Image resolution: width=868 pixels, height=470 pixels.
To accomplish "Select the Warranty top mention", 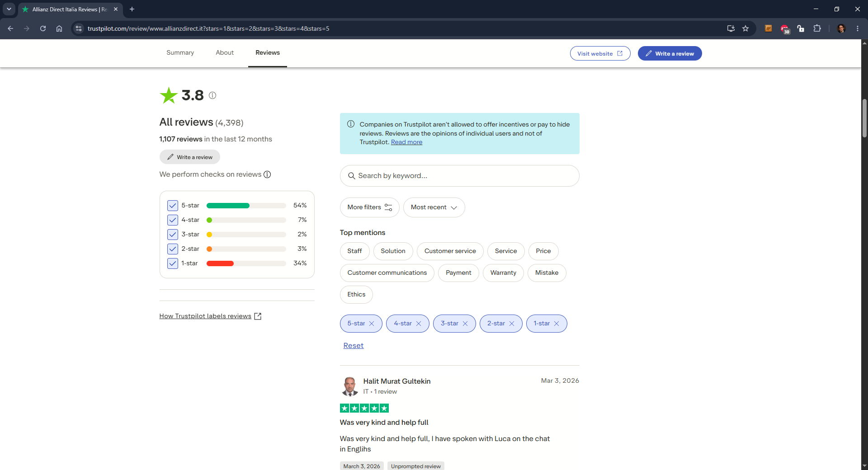I will click(x=503, y=273).
